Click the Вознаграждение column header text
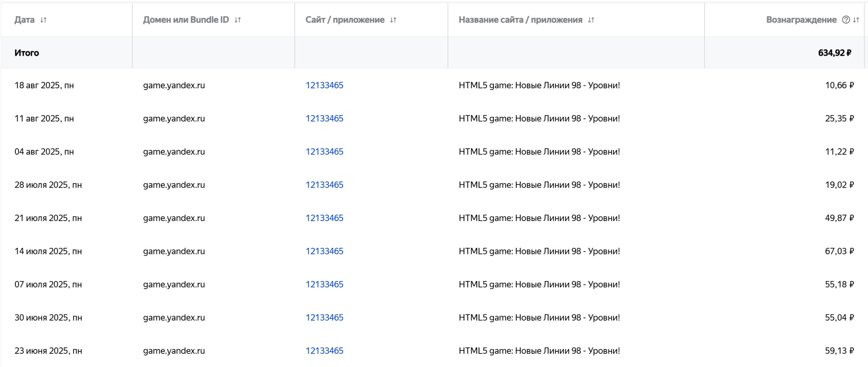 point(801,20)
